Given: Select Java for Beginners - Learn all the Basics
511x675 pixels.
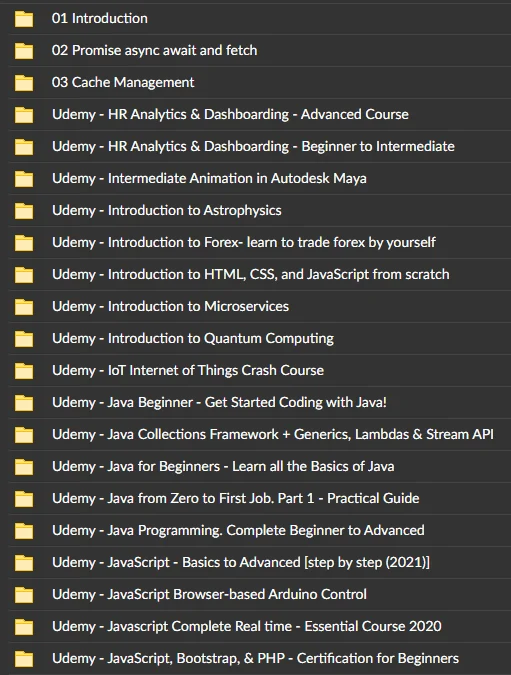Looking at the screenshot, I should (x=224, y=466).
